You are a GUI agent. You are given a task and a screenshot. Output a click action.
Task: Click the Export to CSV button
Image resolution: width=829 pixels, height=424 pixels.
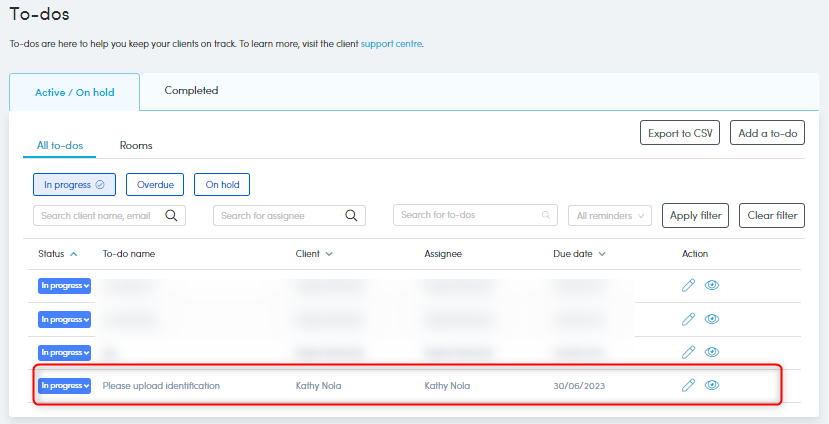click(679, 133)
